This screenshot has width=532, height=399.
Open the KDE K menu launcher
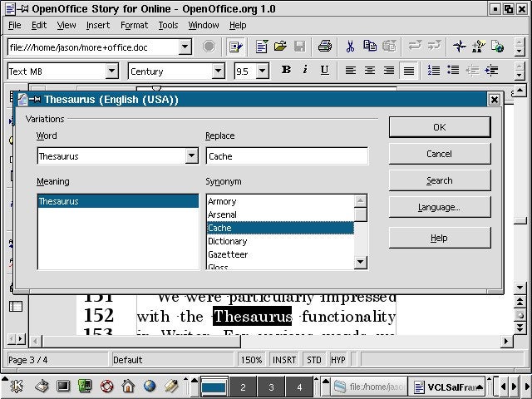[17, 386]
